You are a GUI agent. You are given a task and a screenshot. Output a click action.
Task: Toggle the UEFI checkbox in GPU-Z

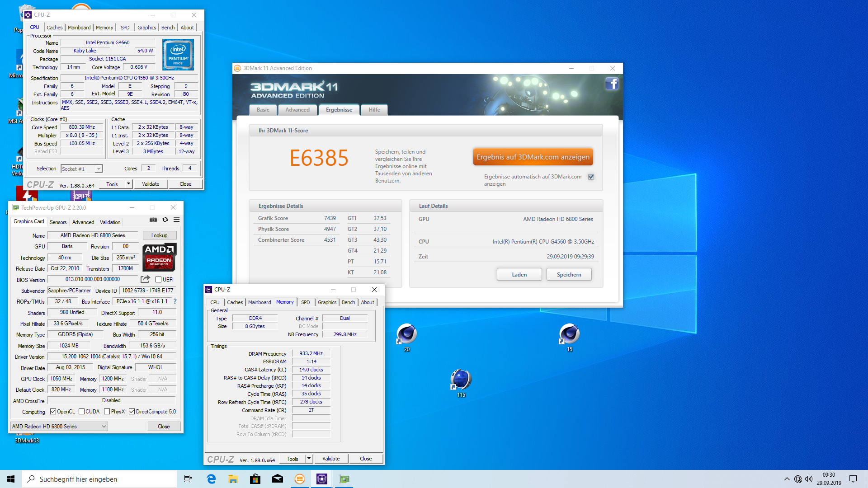pyautogui.click(x=159, y=280)
